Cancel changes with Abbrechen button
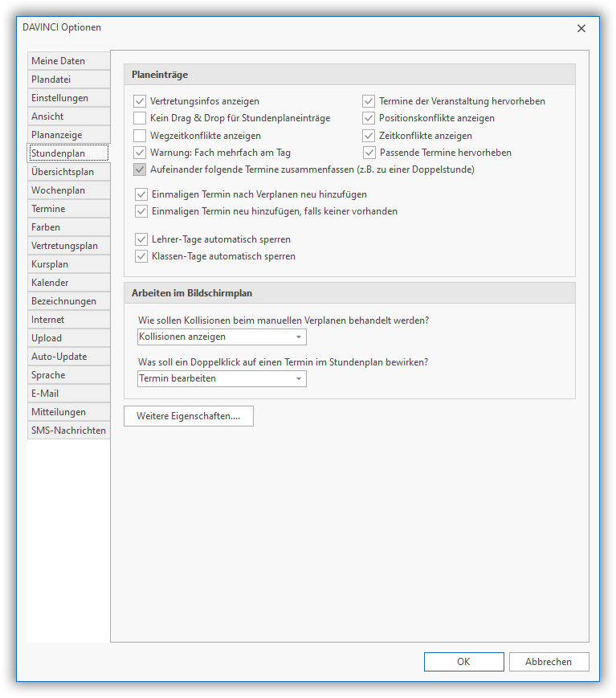 coord(549,662)
